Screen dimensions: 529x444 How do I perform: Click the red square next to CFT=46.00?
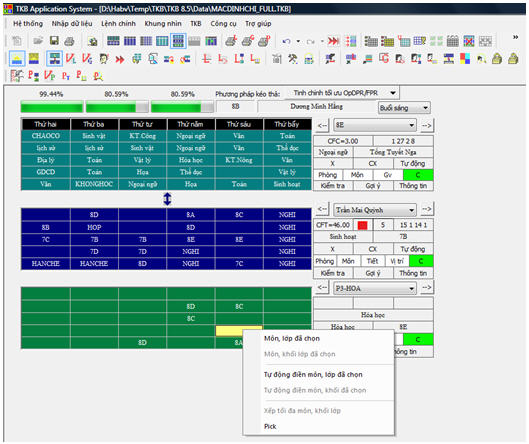[362, 225]
